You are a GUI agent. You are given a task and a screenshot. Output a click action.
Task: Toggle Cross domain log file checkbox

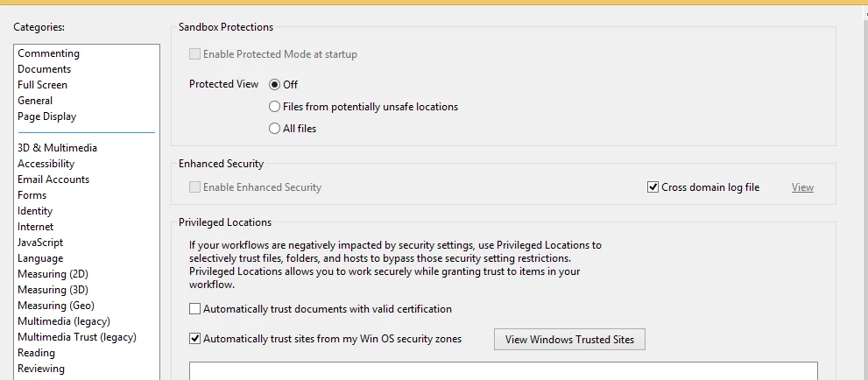[653, 187]
